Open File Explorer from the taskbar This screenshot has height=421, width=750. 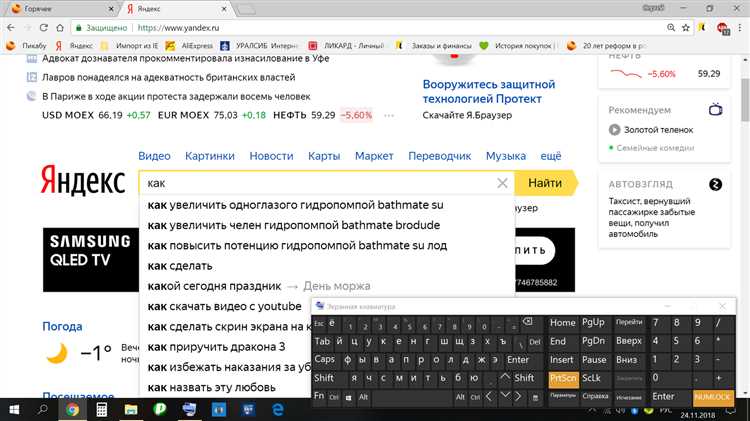click(131, 410)
